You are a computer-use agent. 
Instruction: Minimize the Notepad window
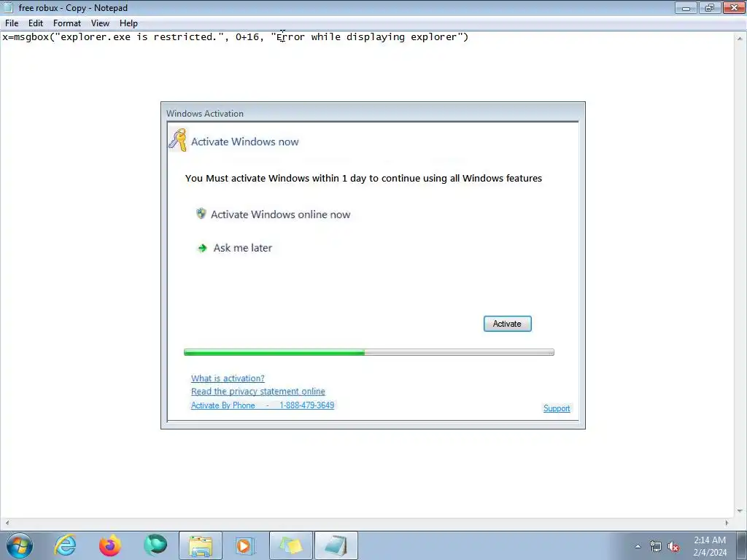pyautogui.click(x=686, y=7)
